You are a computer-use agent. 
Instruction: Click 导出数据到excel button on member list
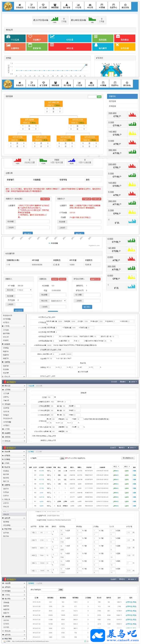point(128,458)
